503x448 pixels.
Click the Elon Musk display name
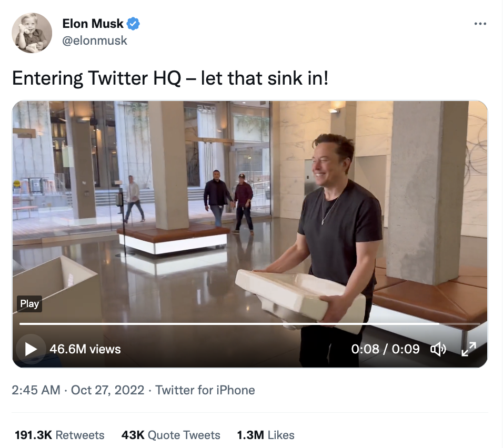(x=93, y=24)
